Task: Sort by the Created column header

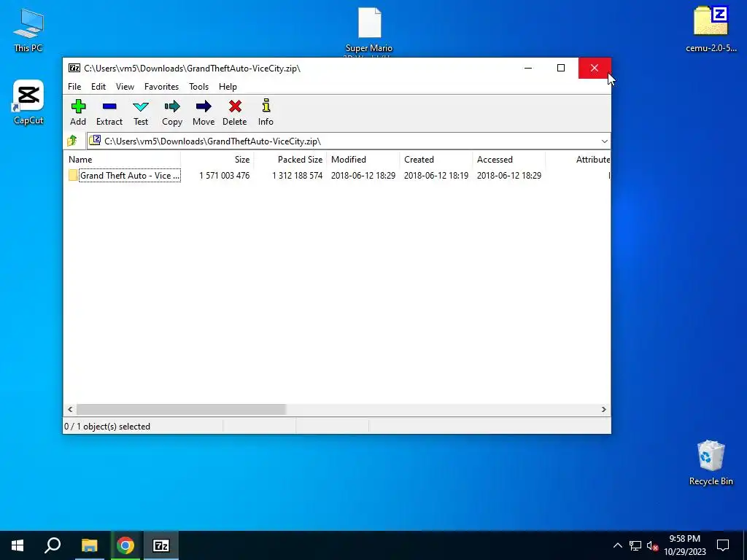Action: [x=436, y=160]
